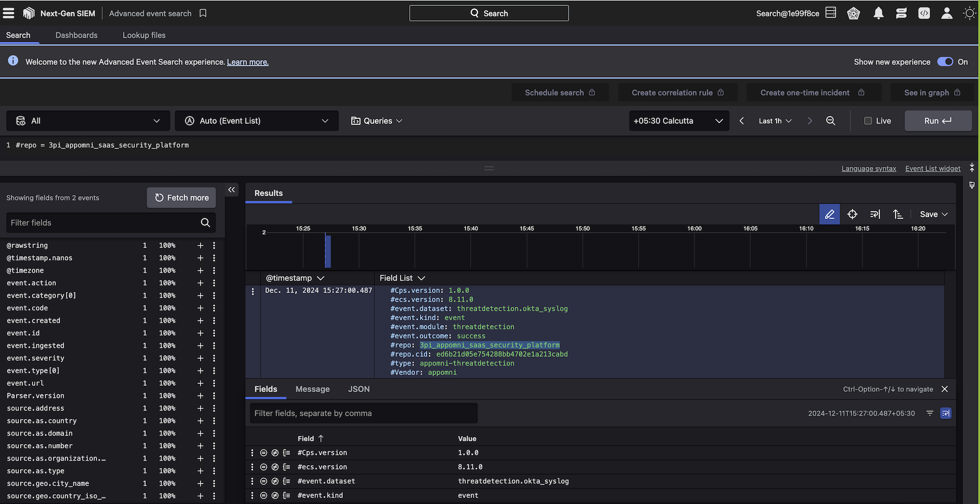
Task: Click the pencil edit icon in results toolbar
Action: click(829, 214)
